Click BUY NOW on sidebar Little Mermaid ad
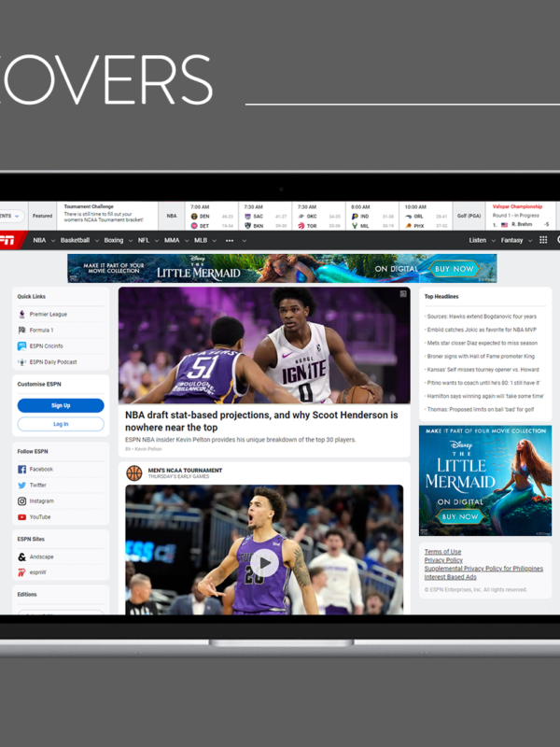 point(460,516)
